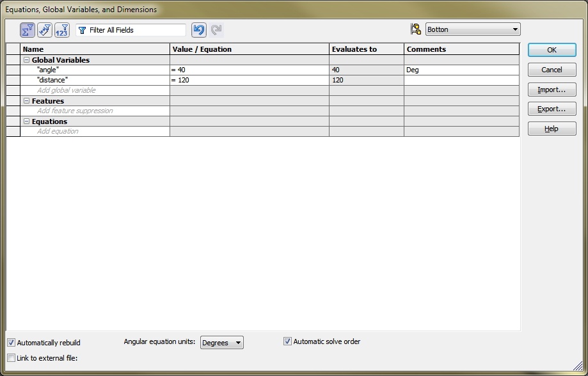Click the Equations section label
Image resolution: width=588 pixels, height=376 pixels.
(49, 121)
